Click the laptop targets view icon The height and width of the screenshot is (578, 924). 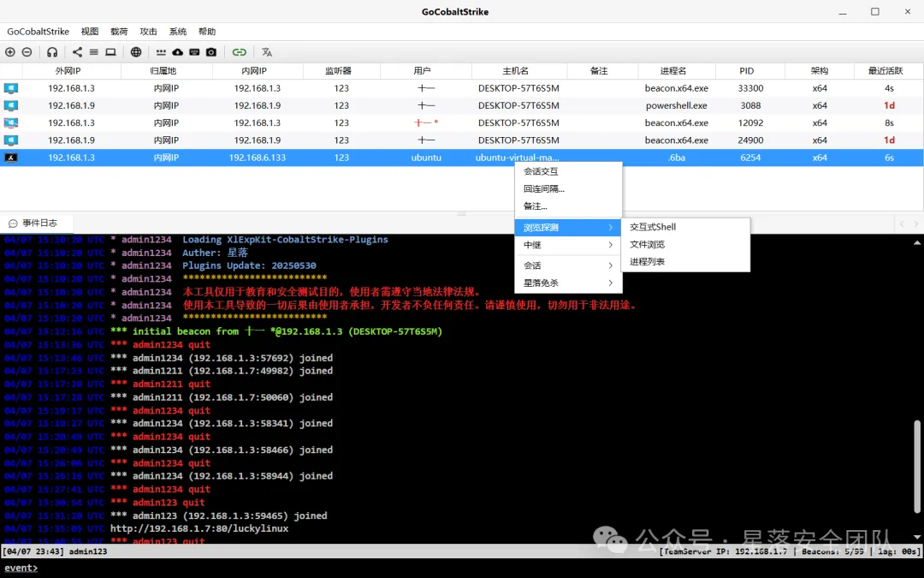tap(110, 52)
